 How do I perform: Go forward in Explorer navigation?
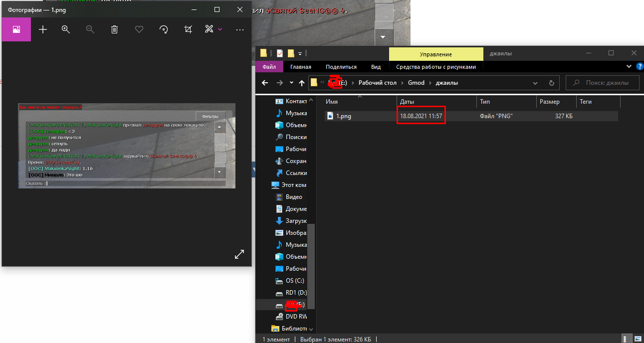coord(280,83)
